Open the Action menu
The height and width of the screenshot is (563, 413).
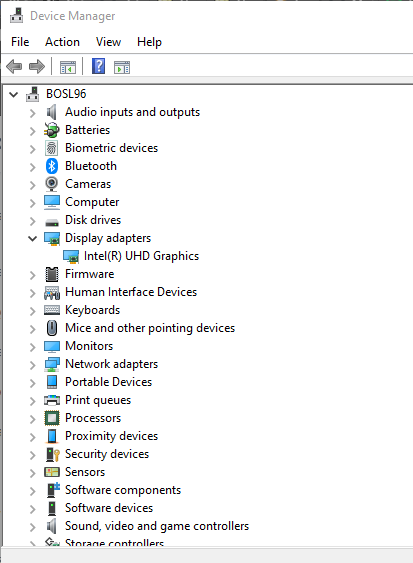point(62,42)
